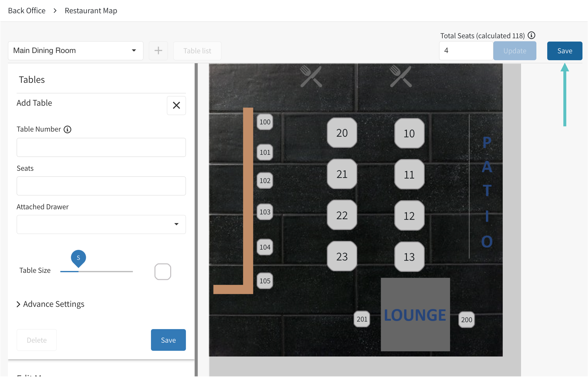Click the info icon beside Table Number
Image resolution: width=588 pixels, height=377 pixels.
[x=68, y=129]
